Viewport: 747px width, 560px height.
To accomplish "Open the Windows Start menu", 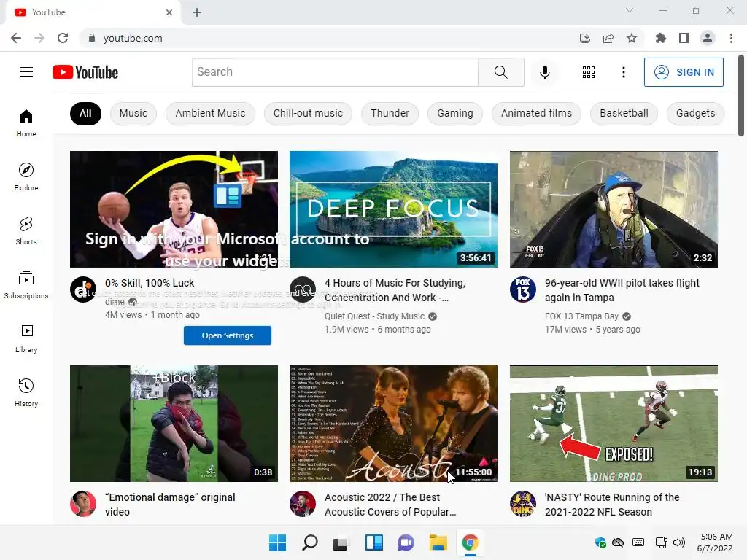I will 277,542.
